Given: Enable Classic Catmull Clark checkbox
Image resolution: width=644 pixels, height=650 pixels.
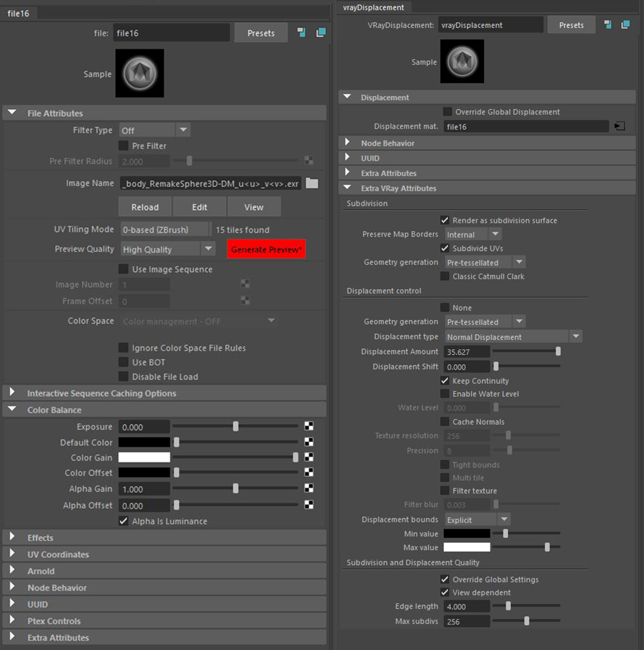Looking at the screenshot, I should pyautogui.click(x=445, y=276).
